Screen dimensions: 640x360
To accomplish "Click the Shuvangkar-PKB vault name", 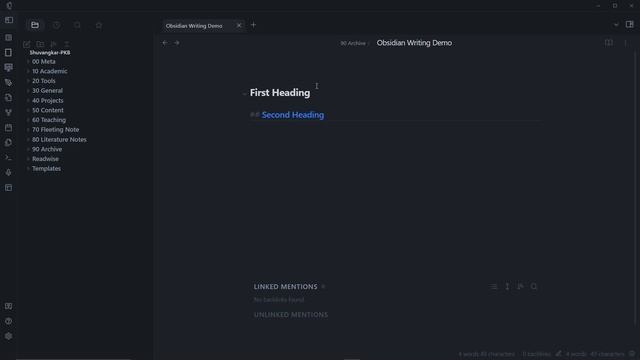I will (50, 53).
